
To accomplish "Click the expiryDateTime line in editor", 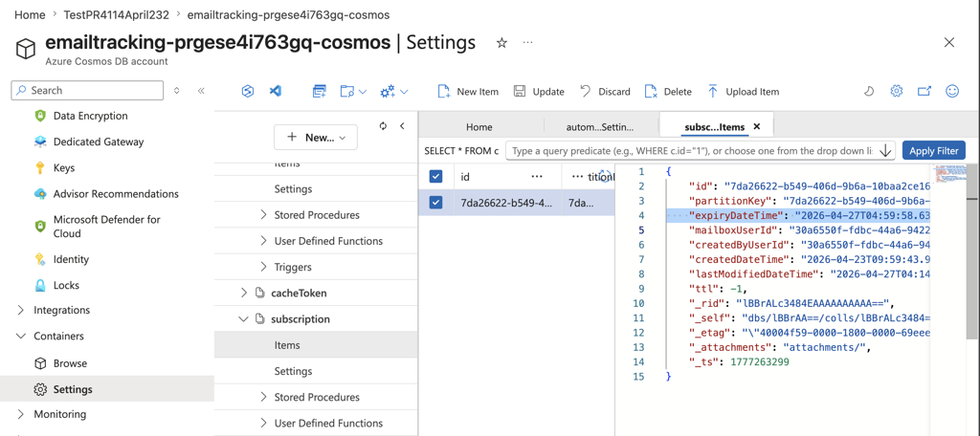I will pos(798,215).
